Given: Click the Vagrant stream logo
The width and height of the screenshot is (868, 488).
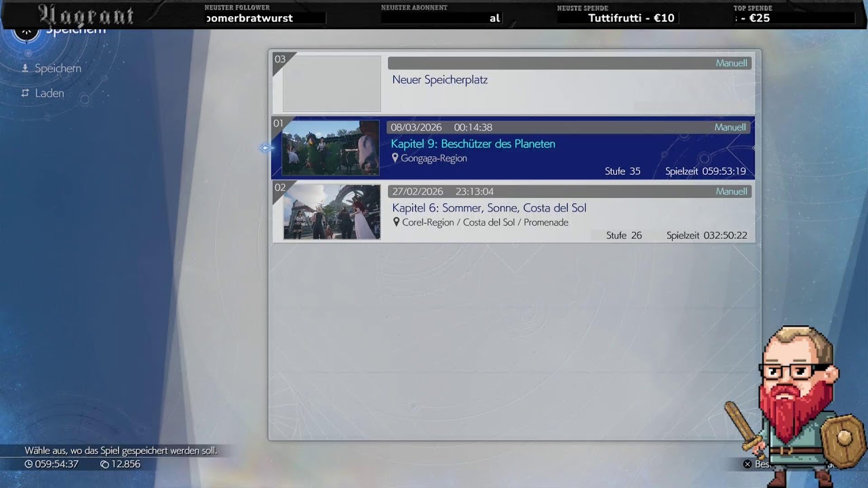Looking at the screenshot, I should coord(85,15).
